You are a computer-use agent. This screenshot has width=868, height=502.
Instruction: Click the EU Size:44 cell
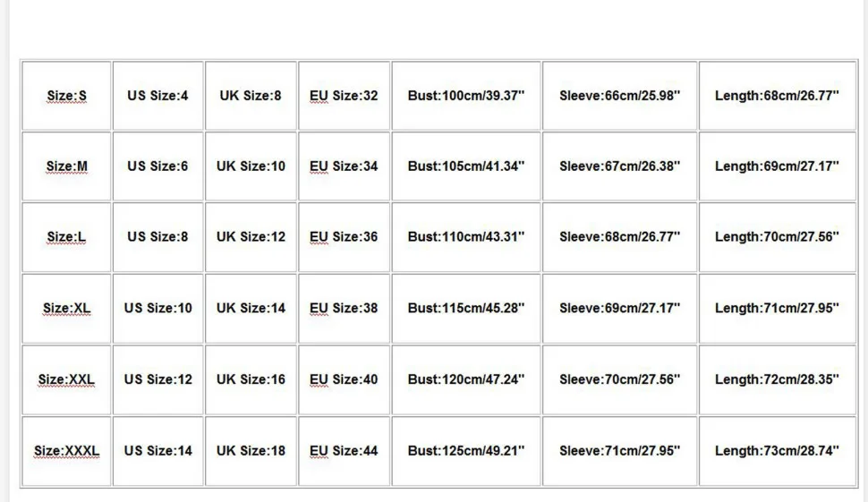pos(344,451)
